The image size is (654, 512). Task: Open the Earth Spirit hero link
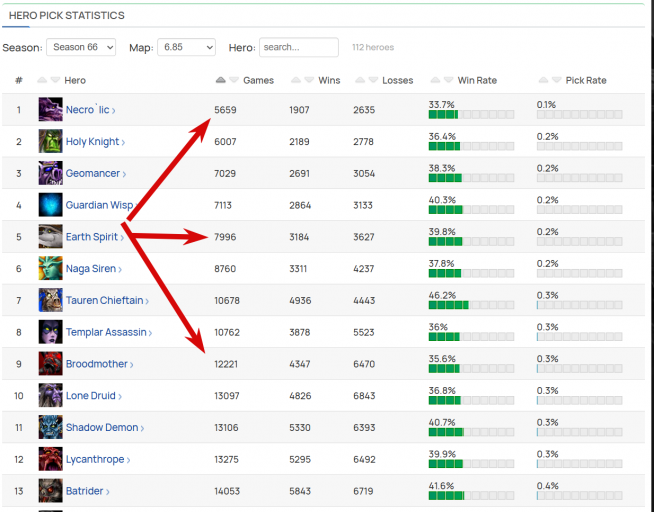(x=95, y=237)
